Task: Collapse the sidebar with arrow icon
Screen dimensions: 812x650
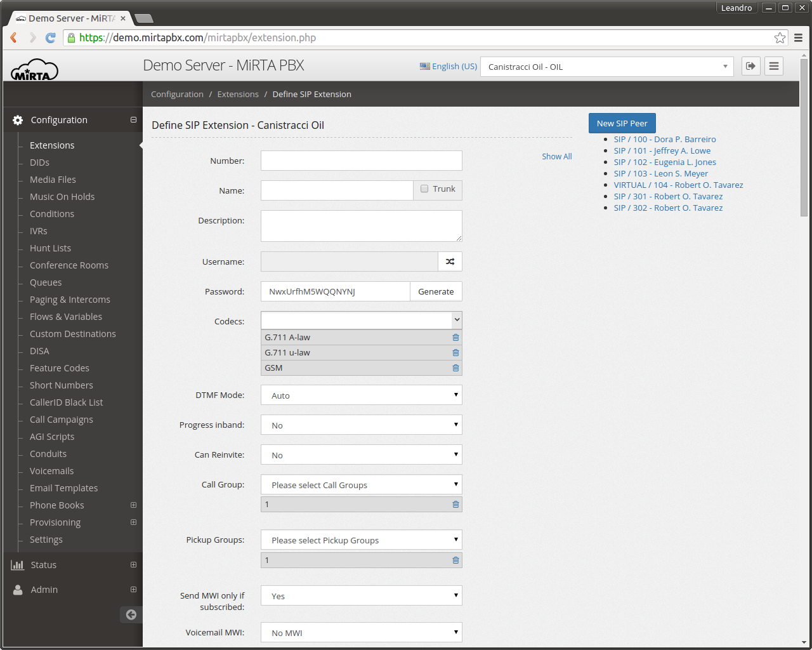Action: click(131, 614)
